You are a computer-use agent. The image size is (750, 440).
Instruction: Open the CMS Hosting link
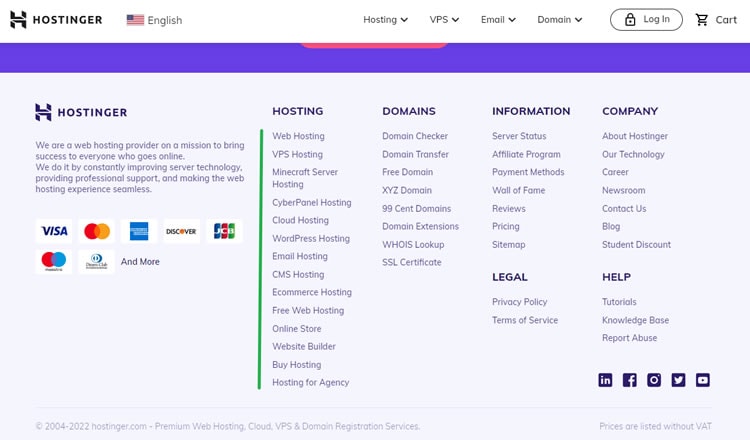click(x=298, y=275)
